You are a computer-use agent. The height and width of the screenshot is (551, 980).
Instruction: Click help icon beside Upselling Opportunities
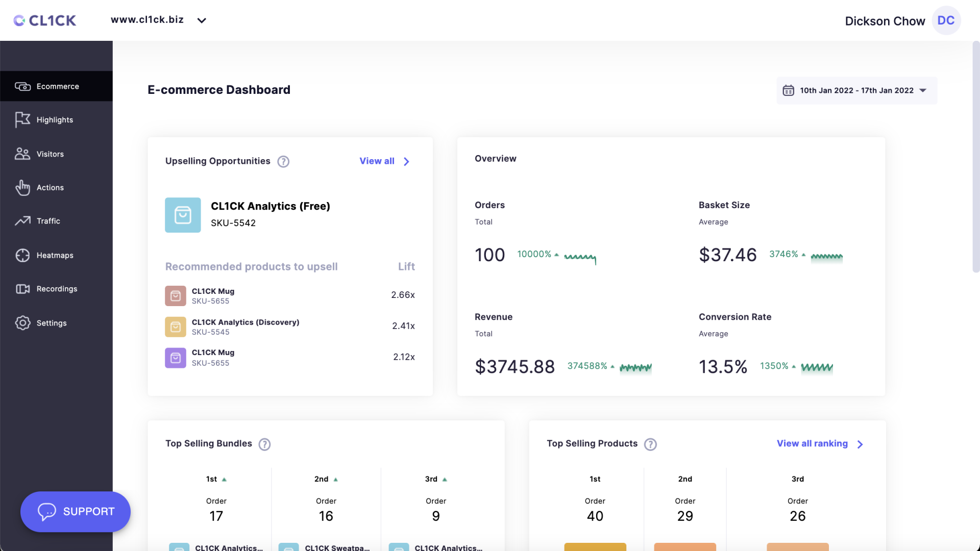coord(283,162)
